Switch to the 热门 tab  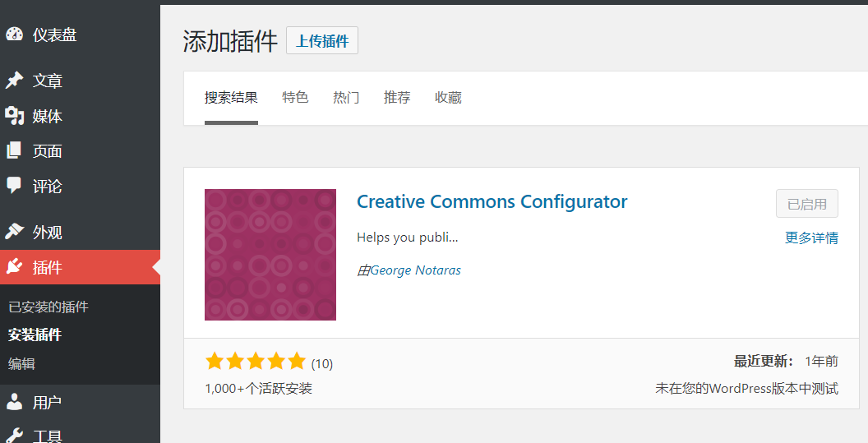[346, 98]
